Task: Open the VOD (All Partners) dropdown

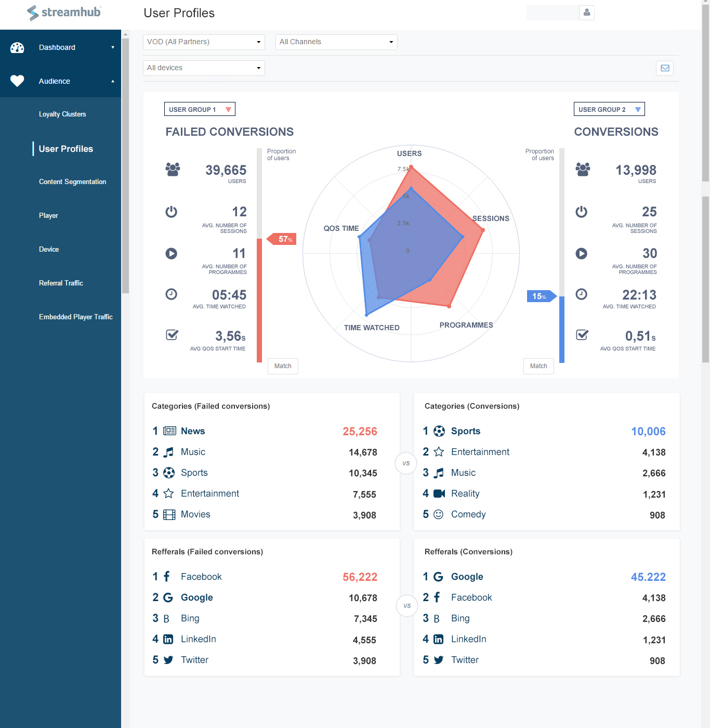Action: pyautogui.click(x=204, y=42)
